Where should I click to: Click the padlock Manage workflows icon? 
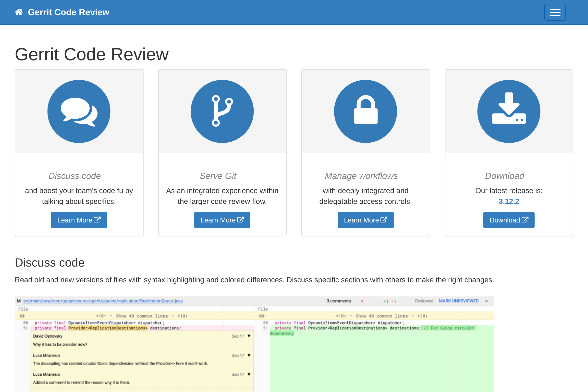click(365, 111)
